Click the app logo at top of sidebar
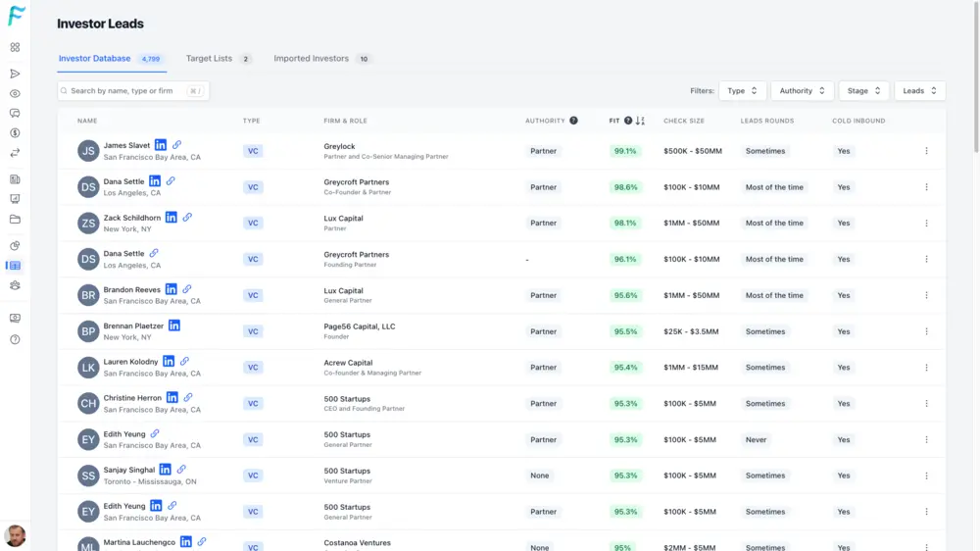The width and height of the screenshot is (980, 551). 17,16
